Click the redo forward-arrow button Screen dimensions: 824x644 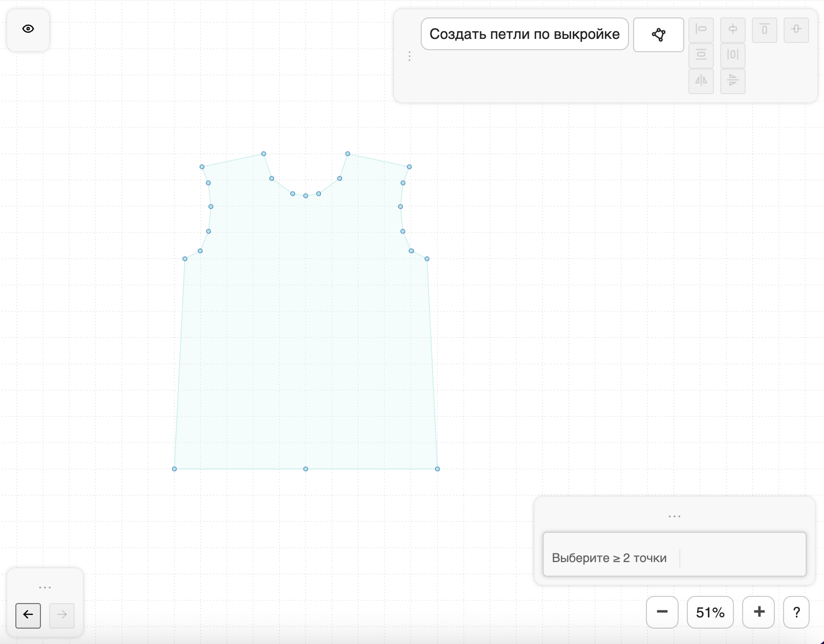click(x=62, y=615)
